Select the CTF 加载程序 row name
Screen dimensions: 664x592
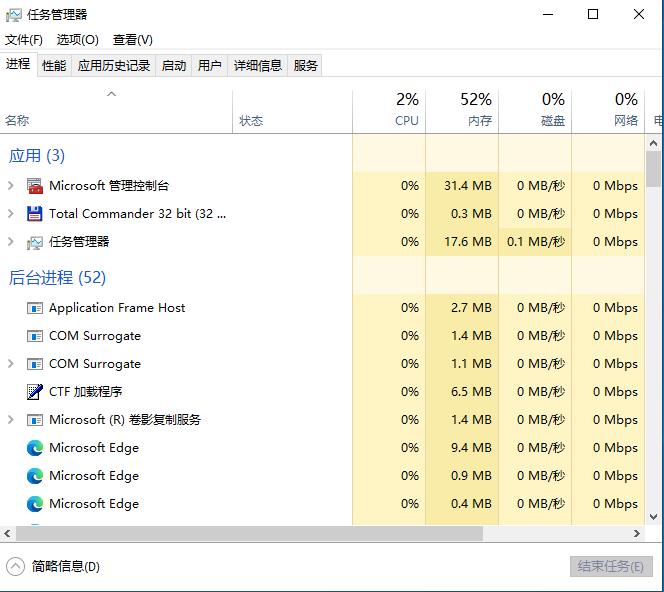pos(86,392)
